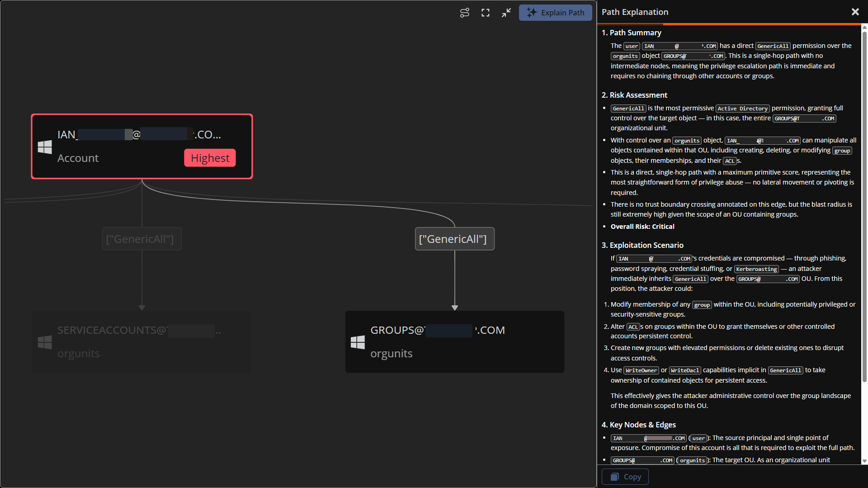Click the WriteOwner code tag
The image size is (868, 488).
coord(641,370)
